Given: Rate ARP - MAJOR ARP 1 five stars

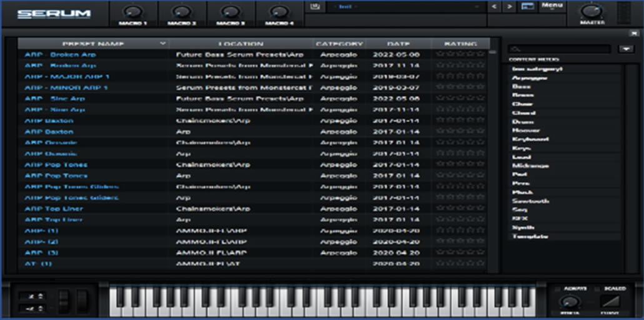Looking at the screenshot, I should pos(482,76).
